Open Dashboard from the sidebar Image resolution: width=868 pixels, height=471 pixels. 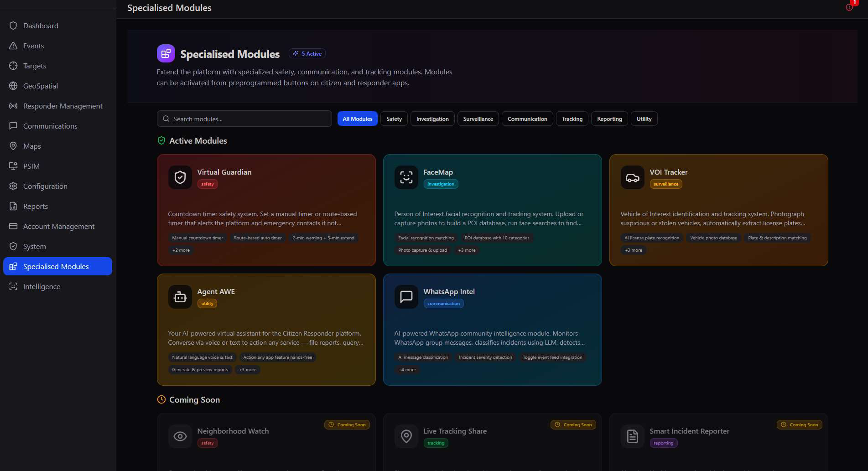pyautogui.click(x=57, y=26)
